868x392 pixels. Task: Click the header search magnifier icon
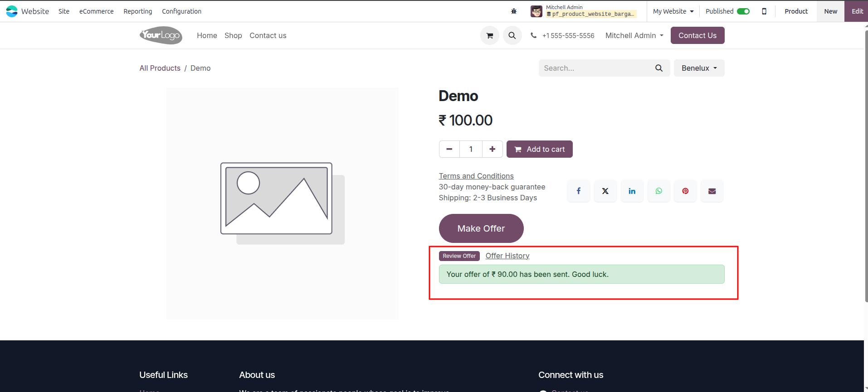pos(512,35)
